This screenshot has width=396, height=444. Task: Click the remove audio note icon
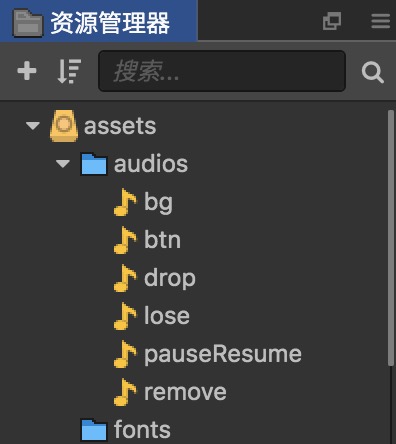[x=125, y=392]
